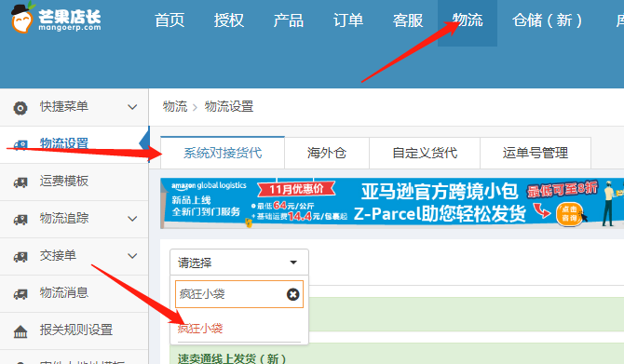
Task: Expand the 快捷菜单 chevron
Action: pos(132,107)
